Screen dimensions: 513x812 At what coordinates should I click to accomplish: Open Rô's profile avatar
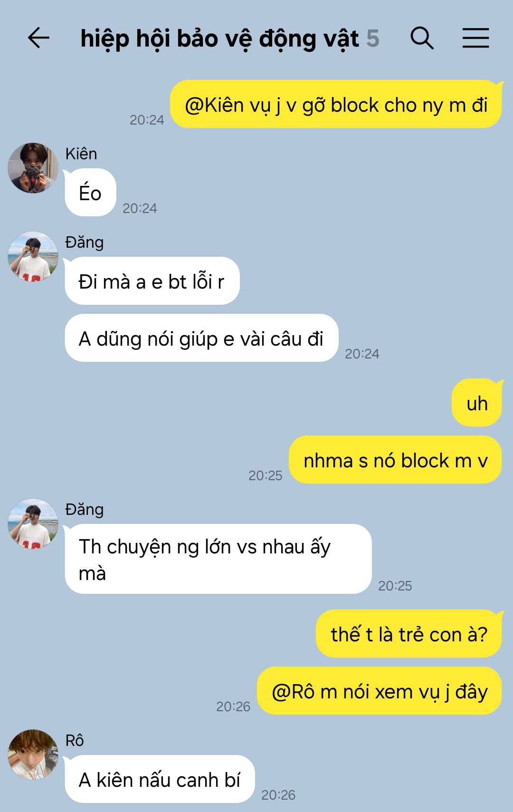tap(33, 754)
